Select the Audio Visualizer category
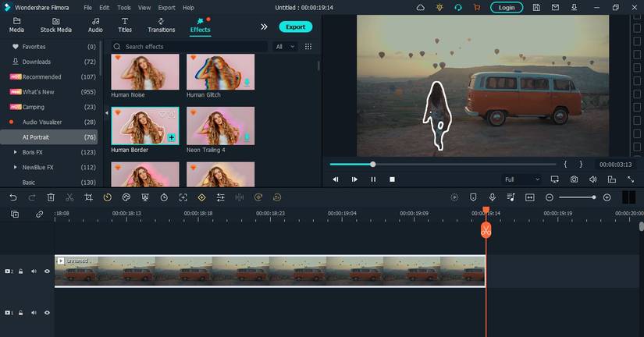Image resolution: width=644 pixels, height=337 pixels. pyautogui.click(x=49, y=122)
